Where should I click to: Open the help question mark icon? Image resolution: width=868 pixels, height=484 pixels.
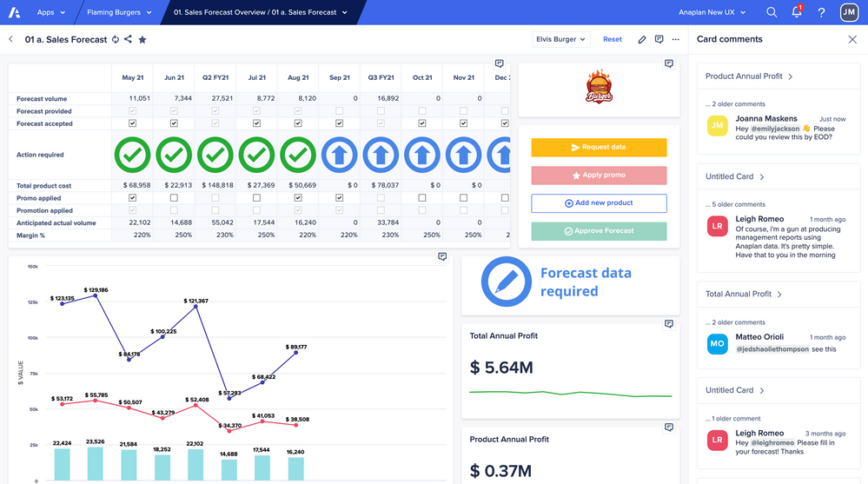[821, 12]
